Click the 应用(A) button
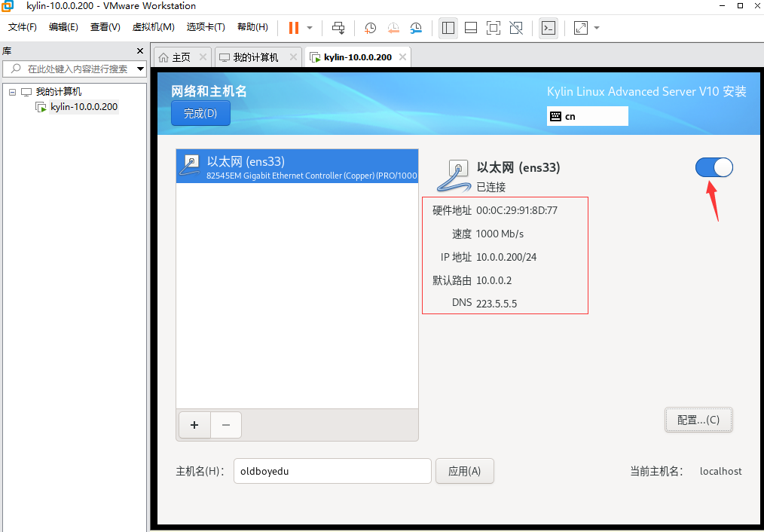This screenshot has width=764, height=532. [464, 471]
